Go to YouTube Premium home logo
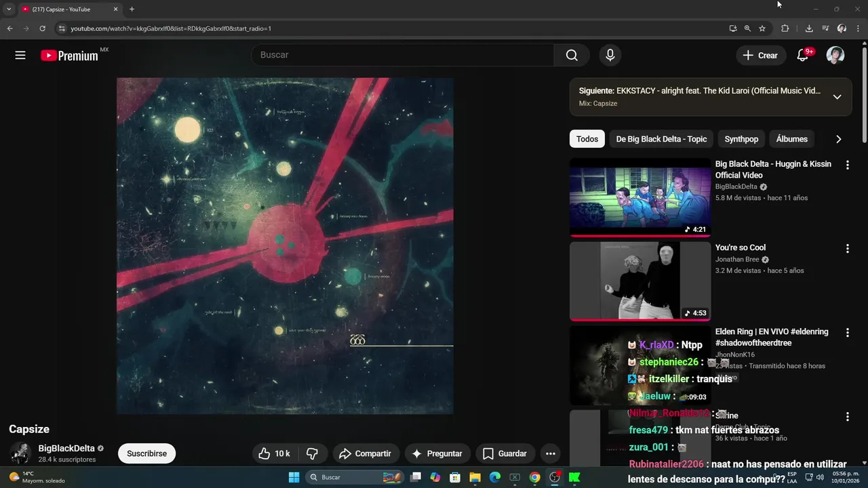868x488 pixels. click(x=70, y=56)
